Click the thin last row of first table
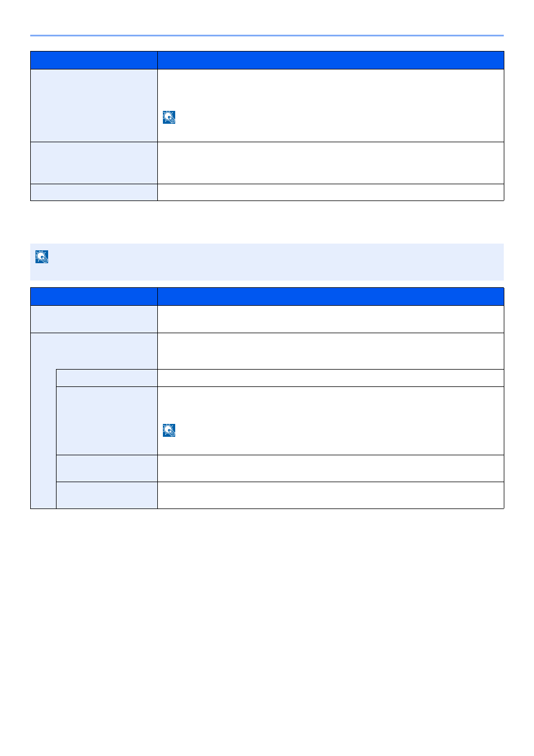 [x=267, y=192]
